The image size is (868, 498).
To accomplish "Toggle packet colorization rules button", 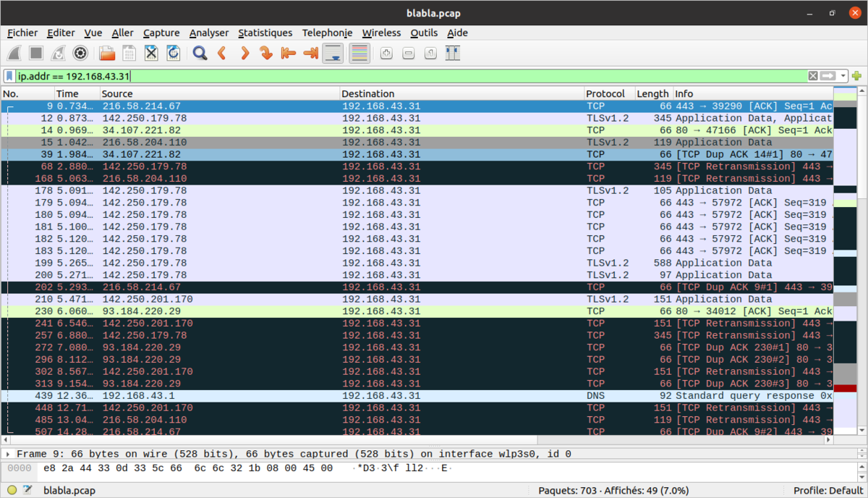I will click(359, 53).
